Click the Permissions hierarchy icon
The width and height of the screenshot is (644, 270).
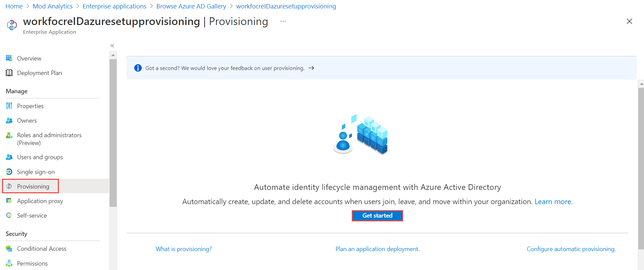pyautogui.click(x=9, y=263)
